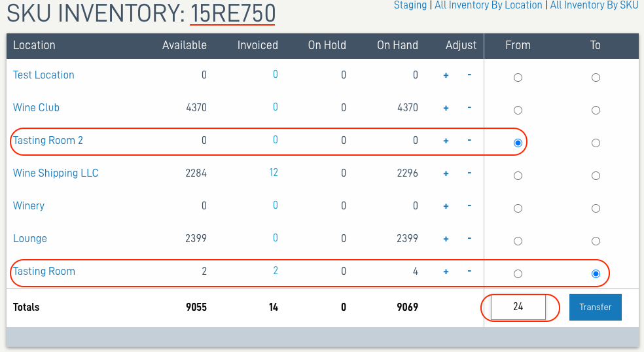Click the Invoiced column header
The image size is (644, 352).
(x=257, y=45)
